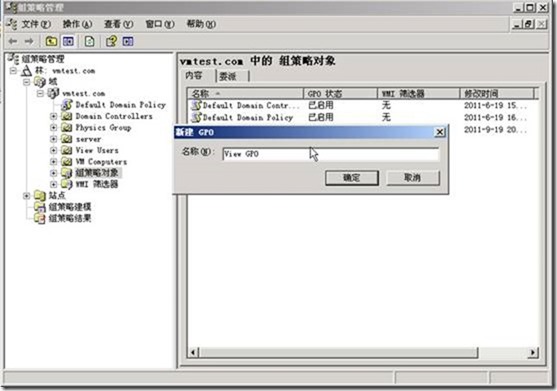Expand the Domain Controllers node
The image size is (557, 391).
(x=54, y=116)
